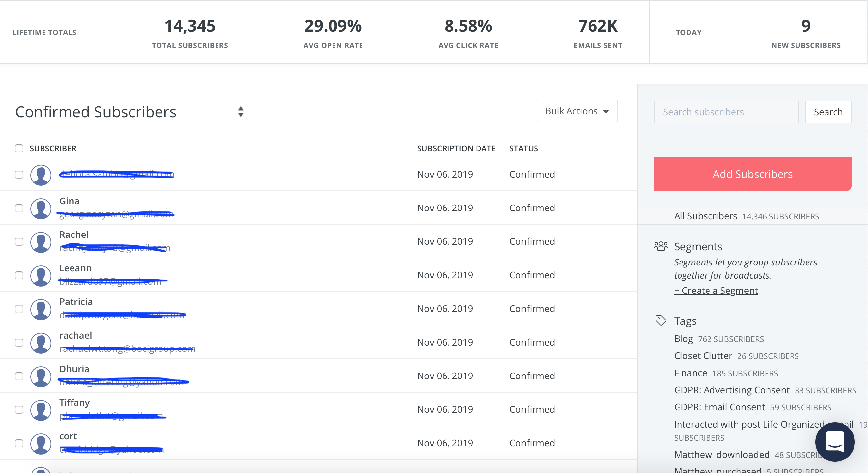
Task: Open Tiffany's subscriber avatar
Action: click(41, 410)
